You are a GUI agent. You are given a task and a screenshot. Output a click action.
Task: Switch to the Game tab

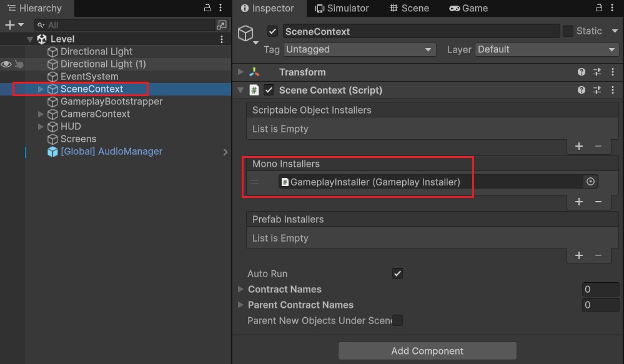click(x=468, y=8)
